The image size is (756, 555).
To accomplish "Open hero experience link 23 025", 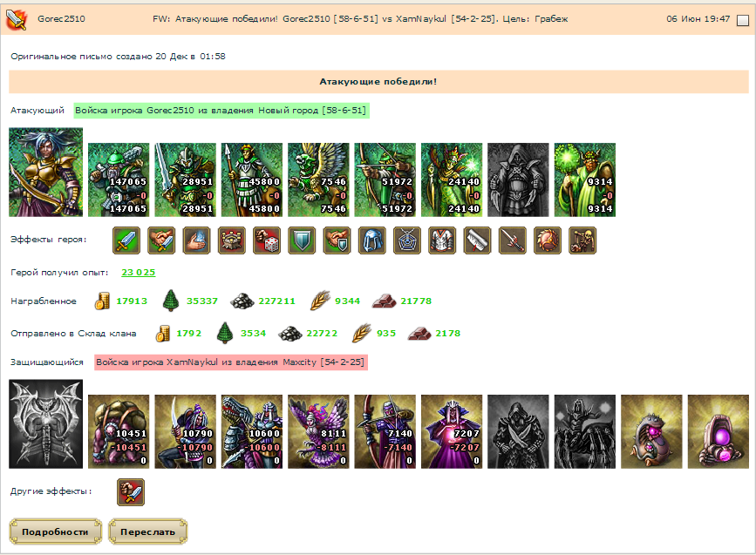I will point(139,272).
